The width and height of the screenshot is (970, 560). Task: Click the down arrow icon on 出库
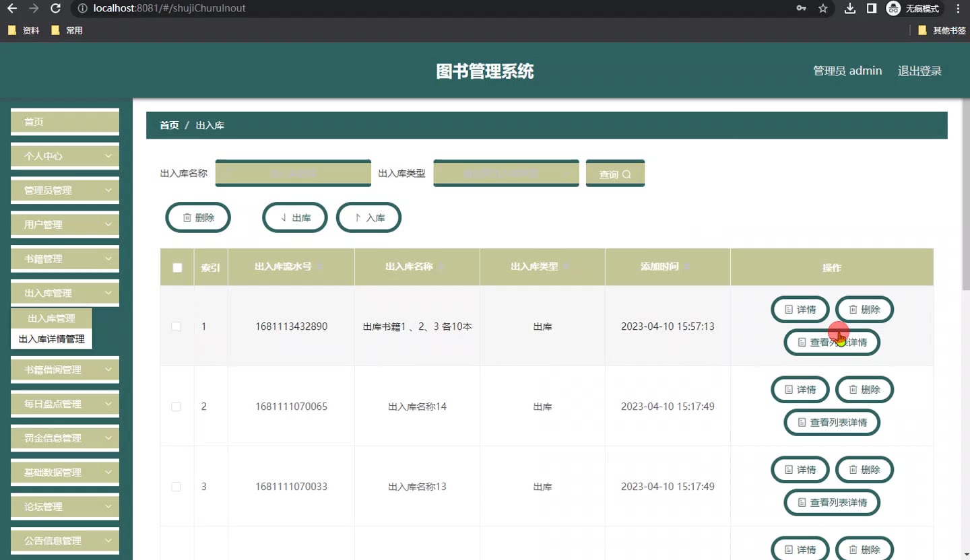click(x=284, y=217)
